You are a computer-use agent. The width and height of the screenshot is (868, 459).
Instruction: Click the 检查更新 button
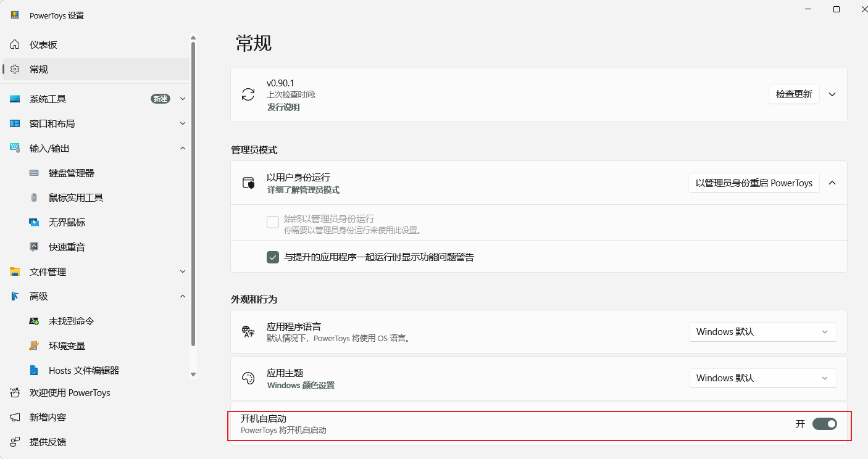(794, 94)
